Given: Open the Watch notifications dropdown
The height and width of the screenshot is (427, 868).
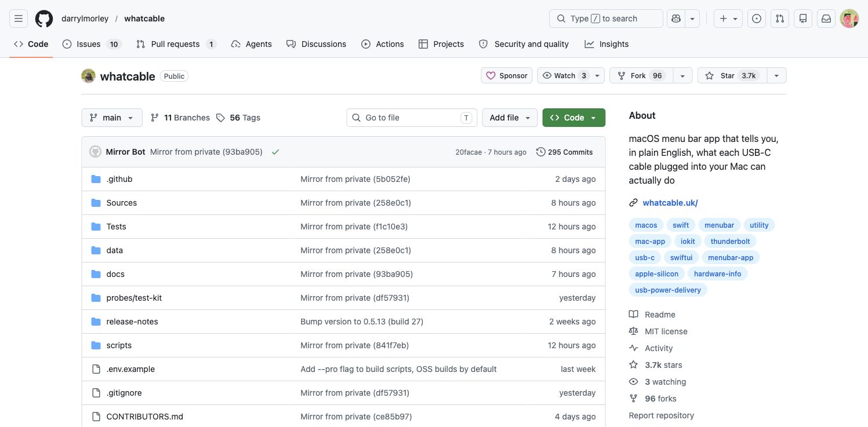Looking at the screenshot, I should pos(571,76).
